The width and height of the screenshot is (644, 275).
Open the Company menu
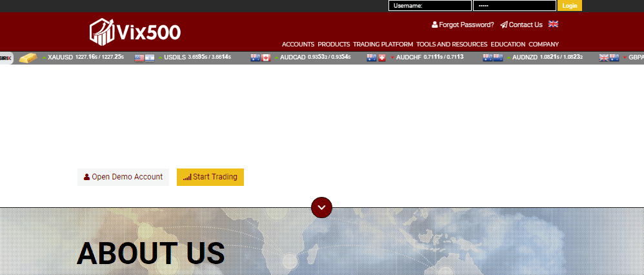coord(543,45)
